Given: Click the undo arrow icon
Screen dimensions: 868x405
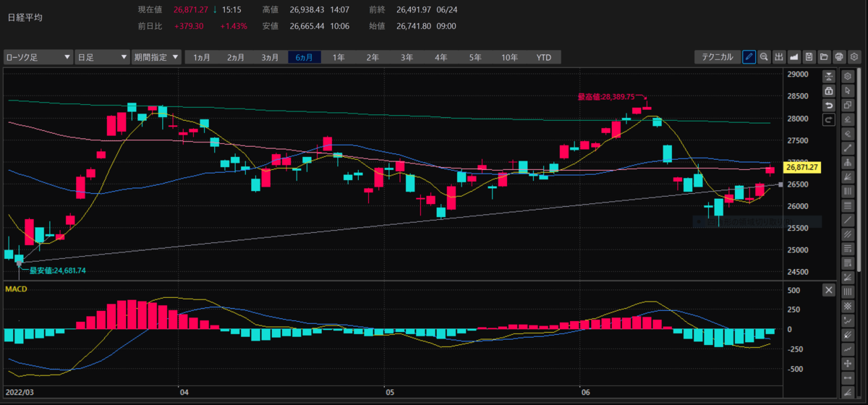Looking at the screenshot, I should (x=829, y=105).
